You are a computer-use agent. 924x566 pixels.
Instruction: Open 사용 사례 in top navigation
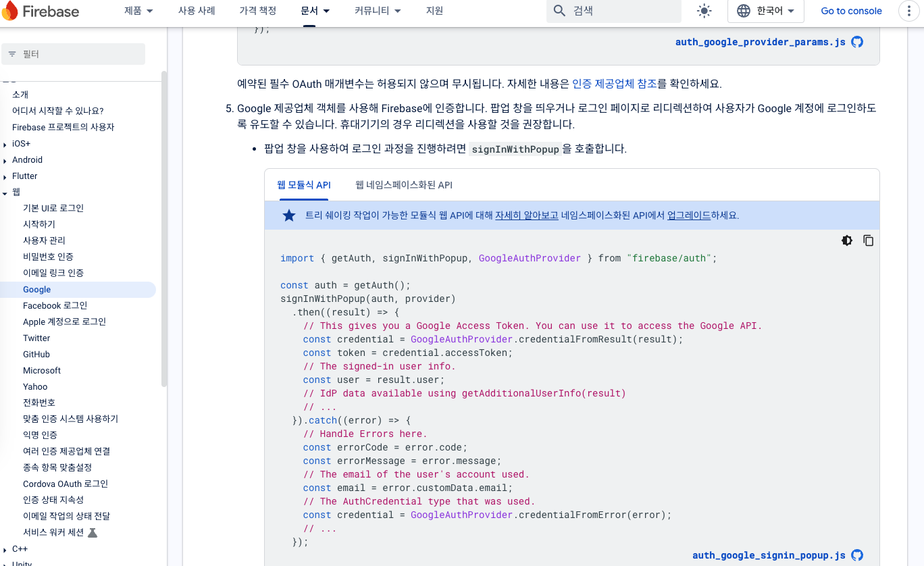[197, 11]
